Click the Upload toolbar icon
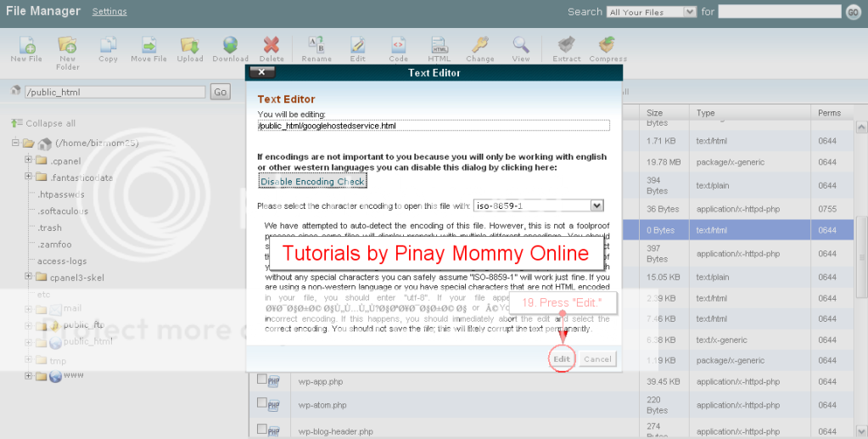The image size is (868, 439). [x=190, y=46]
